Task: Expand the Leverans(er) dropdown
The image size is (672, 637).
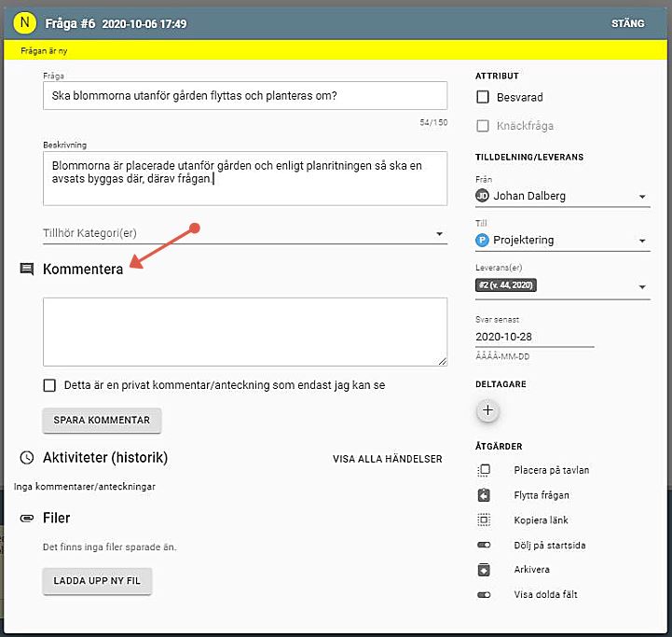Action: point(642,286)
